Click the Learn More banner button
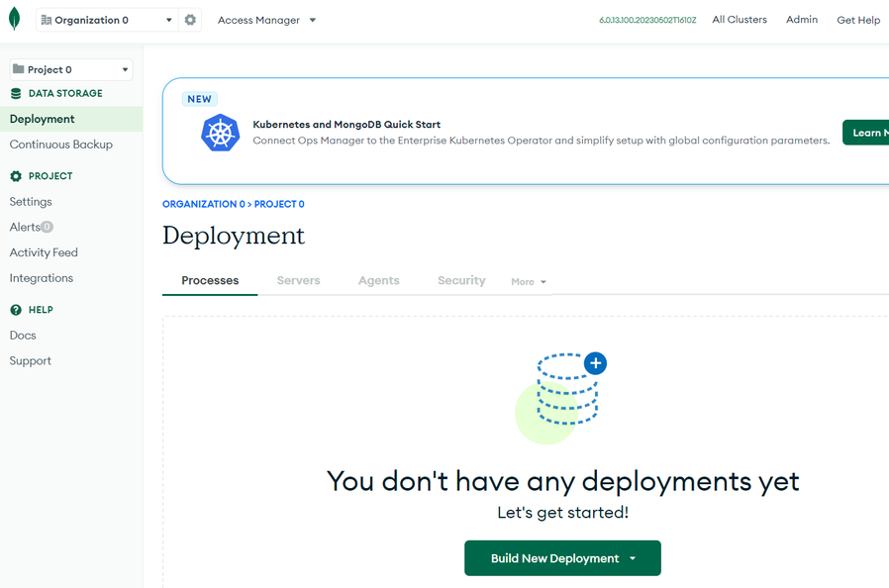The image size is (889, 588). tap(866, 133)
